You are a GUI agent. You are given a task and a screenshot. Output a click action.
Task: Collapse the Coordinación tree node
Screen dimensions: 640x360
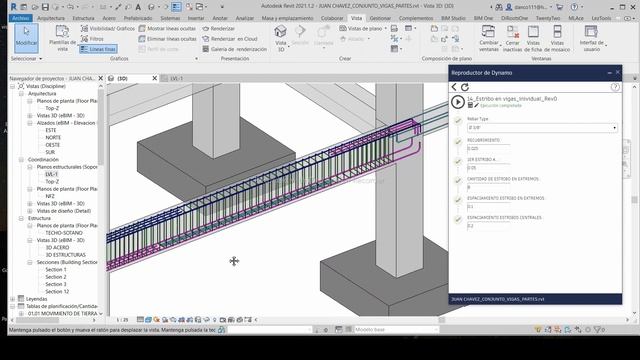click(21, 160)
